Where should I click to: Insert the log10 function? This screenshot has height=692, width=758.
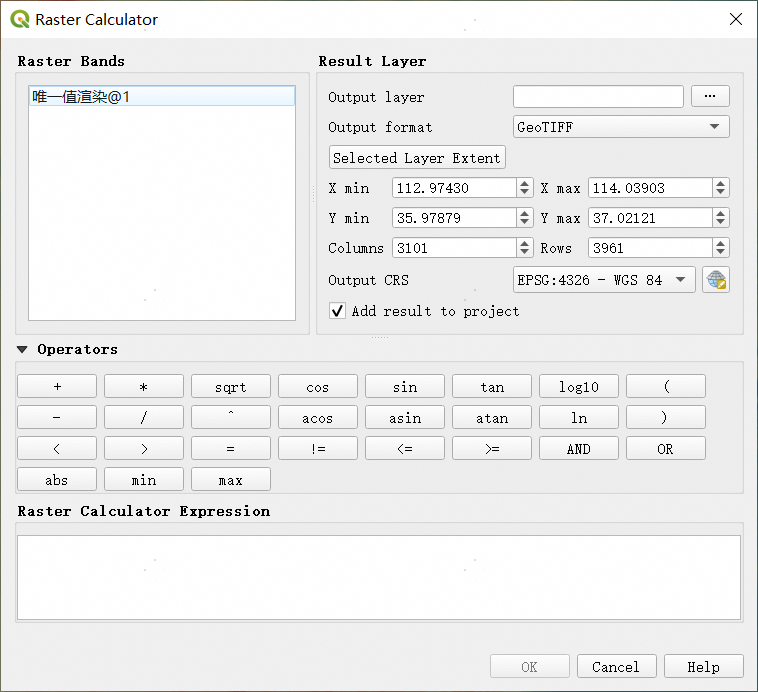pos(578,387)
